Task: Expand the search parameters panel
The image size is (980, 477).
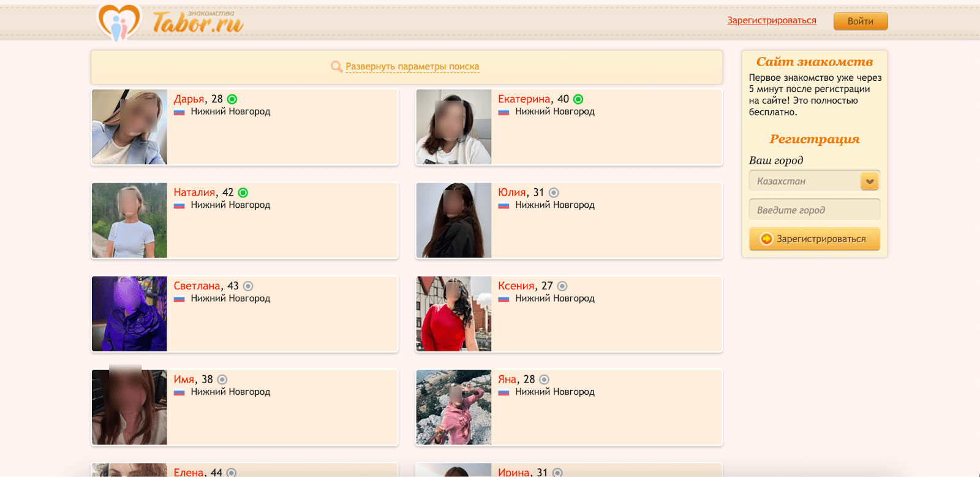Action: (x=412, y=67)
